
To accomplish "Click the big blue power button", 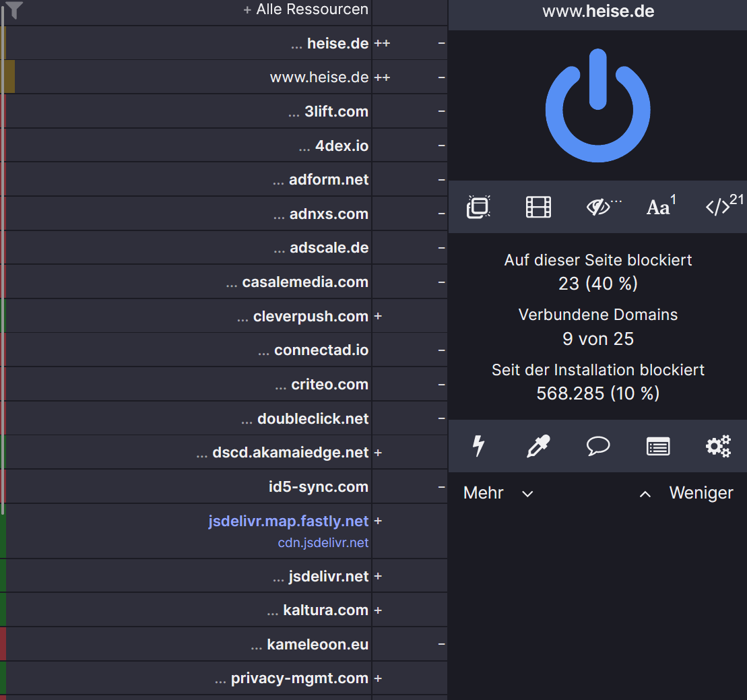I will 597,105.
